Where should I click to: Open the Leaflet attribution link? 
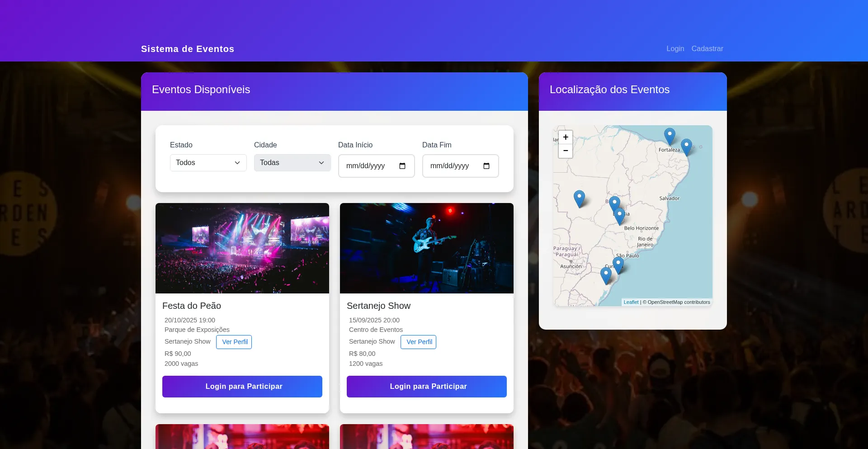[631, 302]
